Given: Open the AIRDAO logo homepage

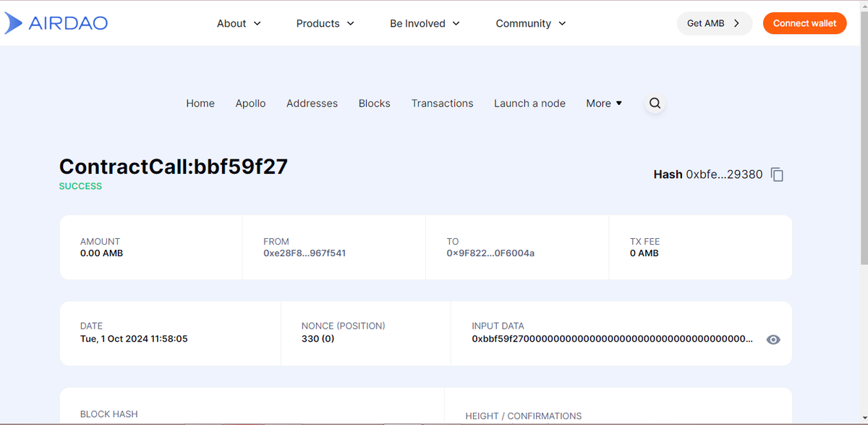Looking at the screenshot, I should [56, 23].
